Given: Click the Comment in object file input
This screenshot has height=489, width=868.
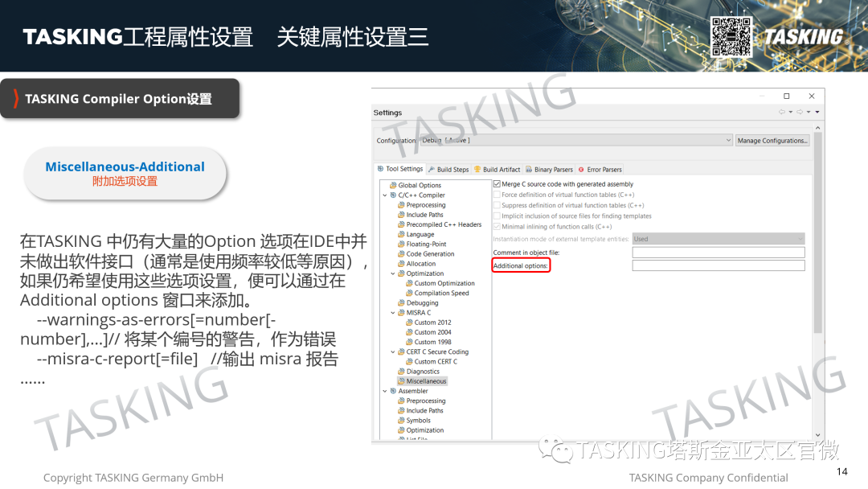Looking at the screenshot, I should 719,253.
